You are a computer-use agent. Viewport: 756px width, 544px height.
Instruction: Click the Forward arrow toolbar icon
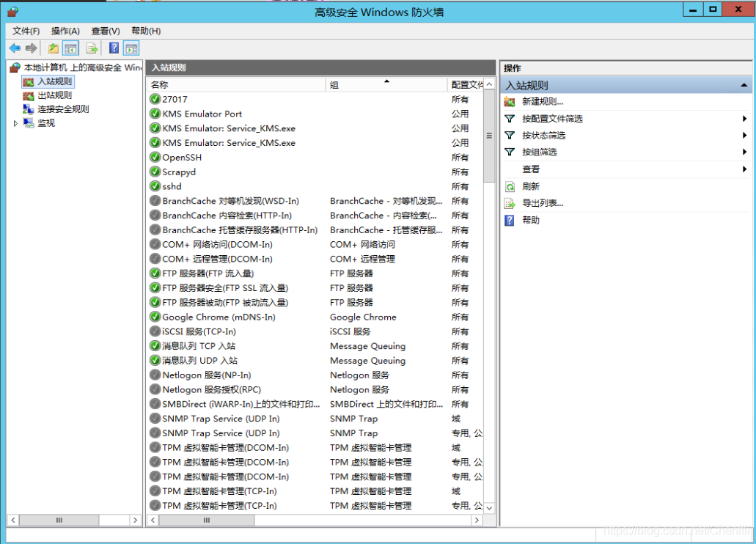pyautogui.click(x=32, y=48)
